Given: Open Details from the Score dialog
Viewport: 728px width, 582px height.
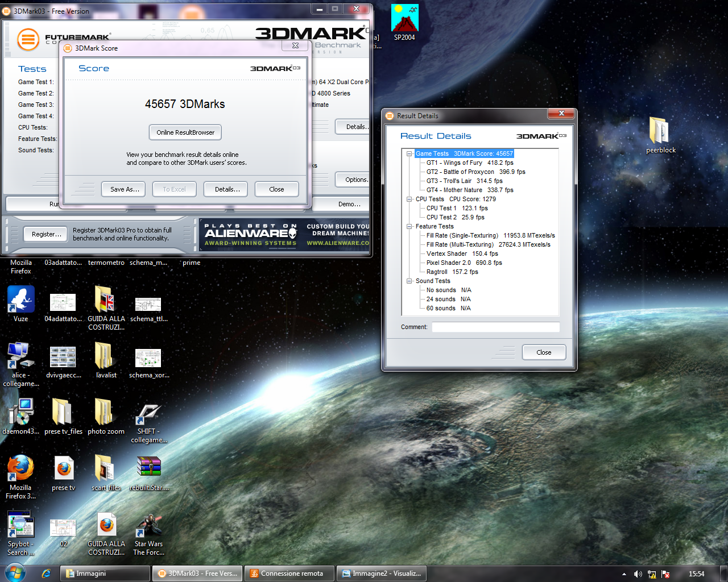Looking at the screenshot, I should point(227,189).
